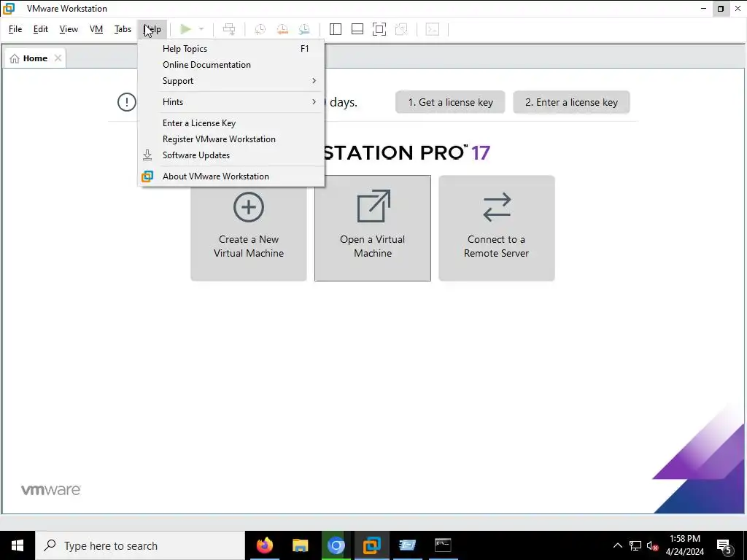Select Enter a License Key menu item
Viewport: 747px width, 560px height.
pyautogui.click(x=231, y=122)
